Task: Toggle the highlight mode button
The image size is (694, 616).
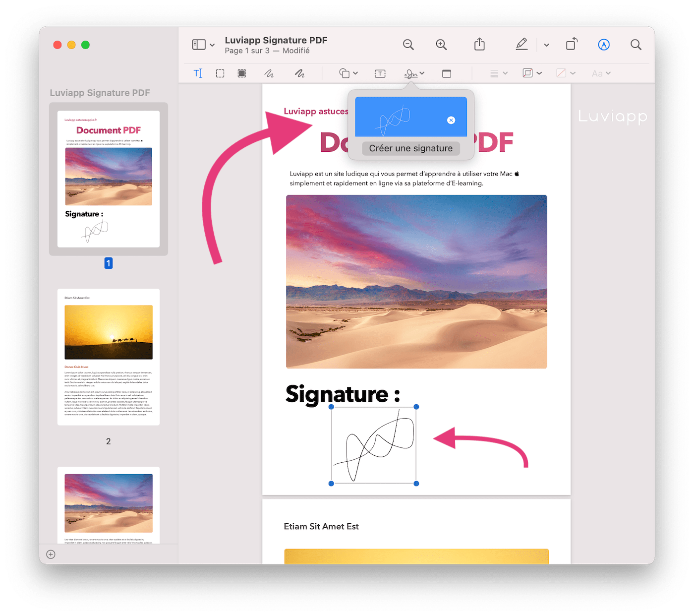Action: [521, 44]
